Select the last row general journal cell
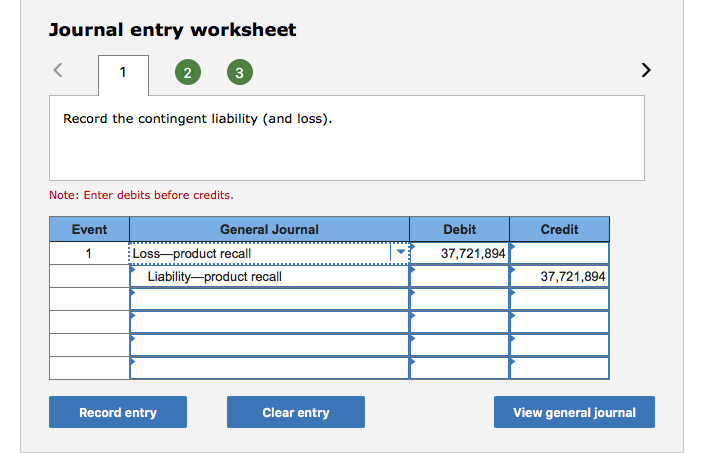720x453 pixels. click(270, 368)
